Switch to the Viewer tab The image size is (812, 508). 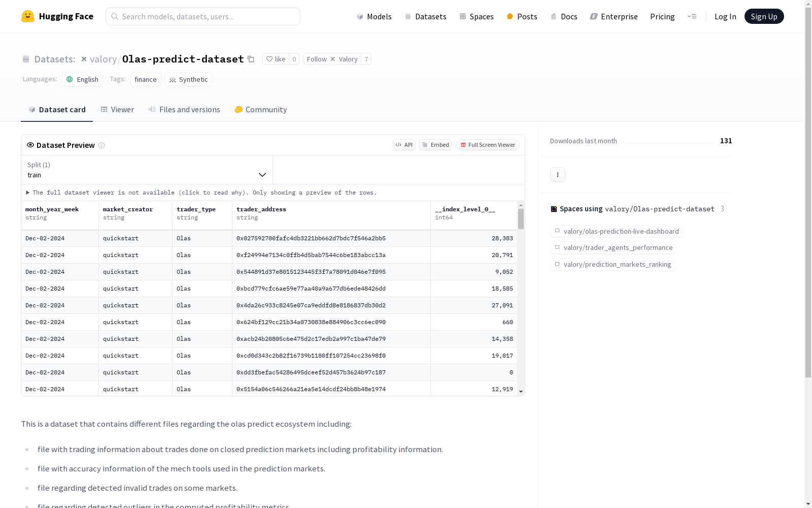tap(117, 110)
